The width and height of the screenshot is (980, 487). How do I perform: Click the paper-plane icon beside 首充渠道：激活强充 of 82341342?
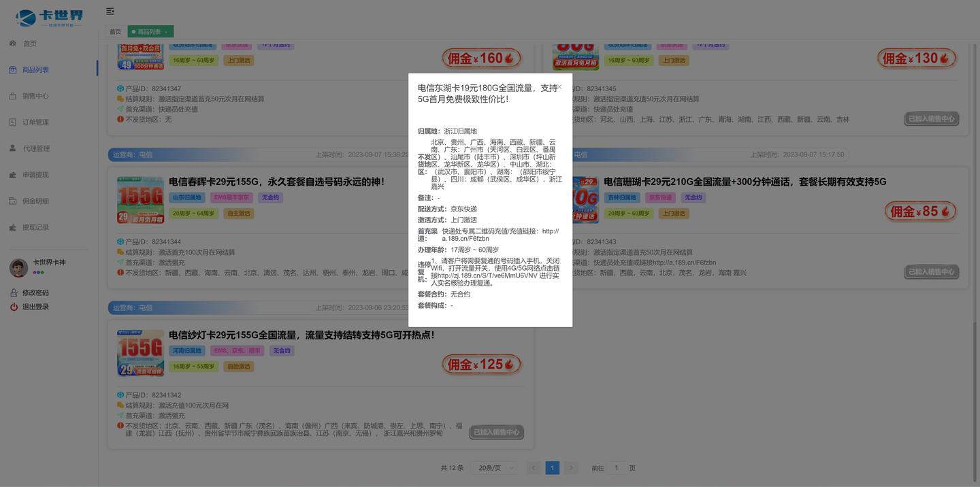[x=120, y=416]
